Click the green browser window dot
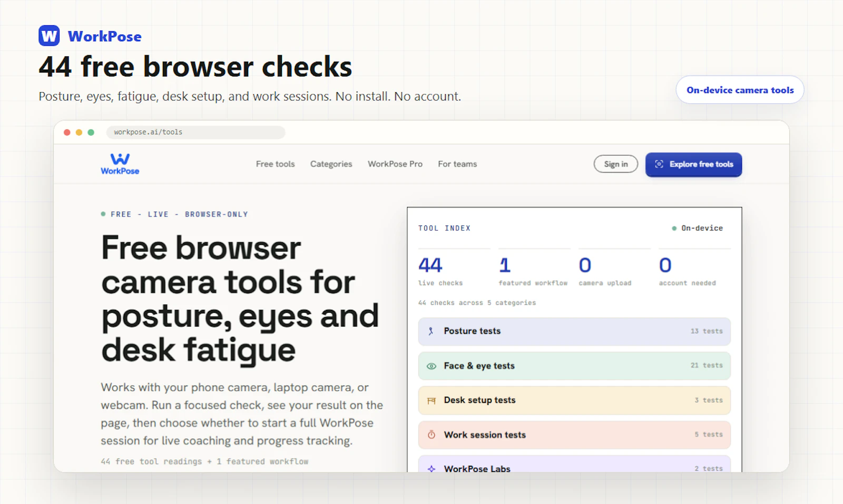The image size is (843, 504). point(91,132)
